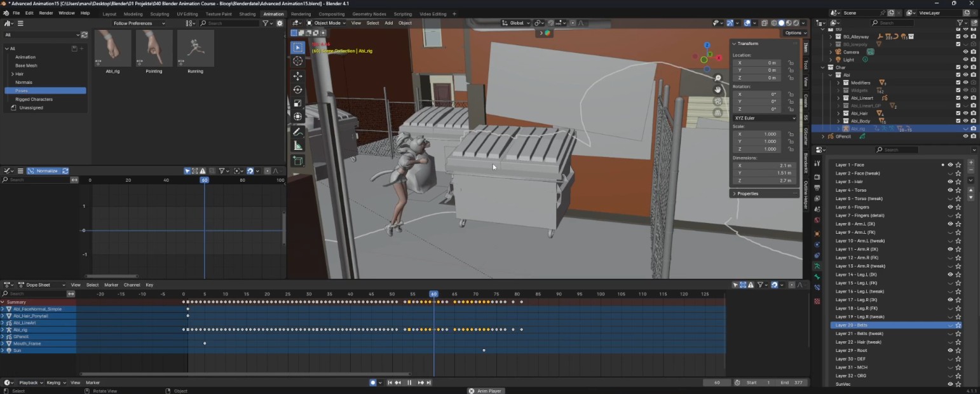Viewport: 980px width, 394px height.
Task: Click the auto-keying record button
Action: 373,383
